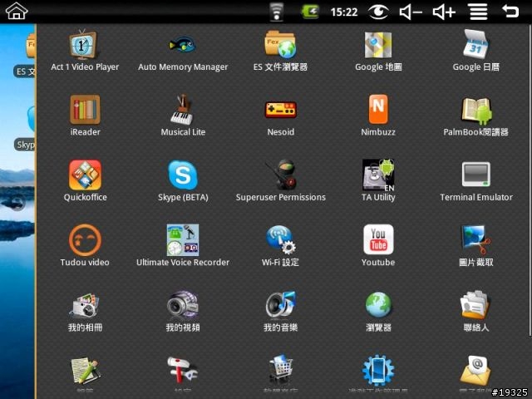Open 我的視頻 video app
Image resolution: width=532 pixels, height=399 pixels.
tap(183, 311)
